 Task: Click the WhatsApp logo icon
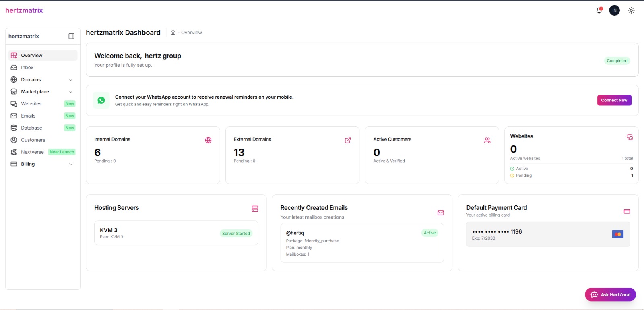[x=101, y=100]
